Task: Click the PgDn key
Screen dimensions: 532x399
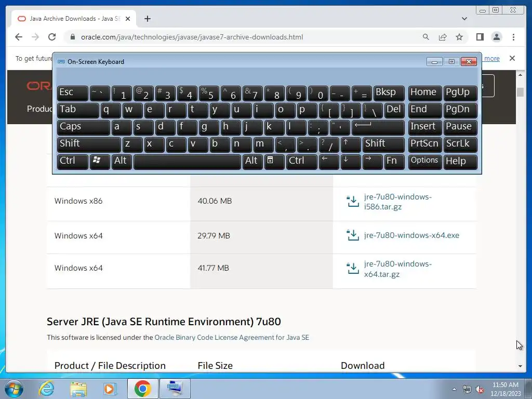Action: click(460, 110)
